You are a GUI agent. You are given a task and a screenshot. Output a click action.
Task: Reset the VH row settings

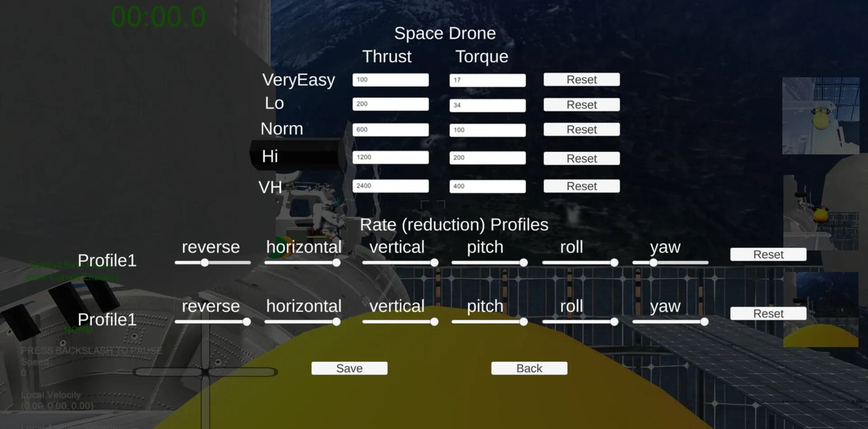tap(581, 186)
